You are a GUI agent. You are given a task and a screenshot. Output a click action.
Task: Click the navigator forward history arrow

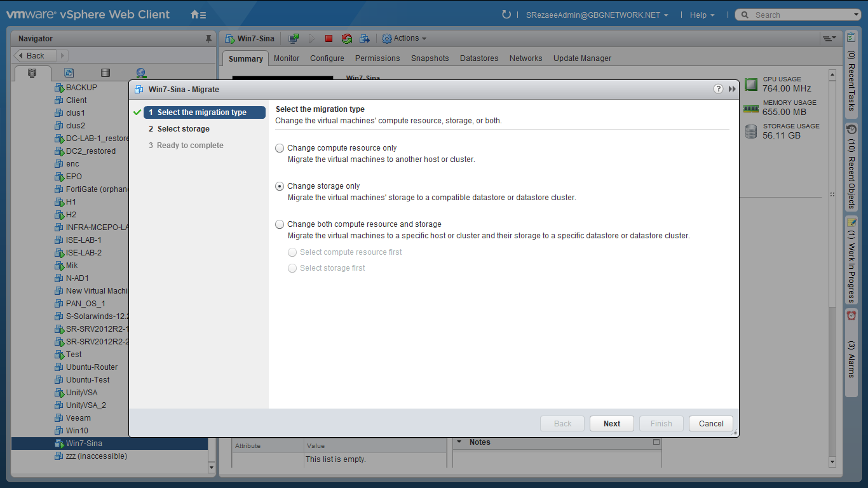[62, 56]
